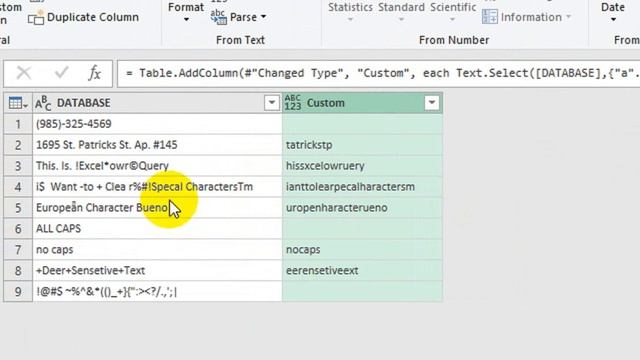Cancel formula edit with X icon
640x360 pixels.
(x=24, y=73)
